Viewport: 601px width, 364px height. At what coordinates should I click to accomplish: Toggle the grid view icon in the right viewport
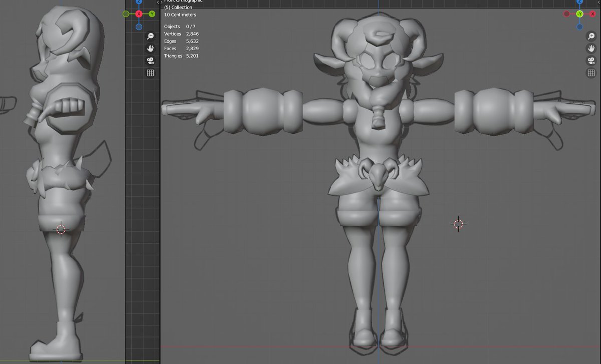(x=590, y=73)
